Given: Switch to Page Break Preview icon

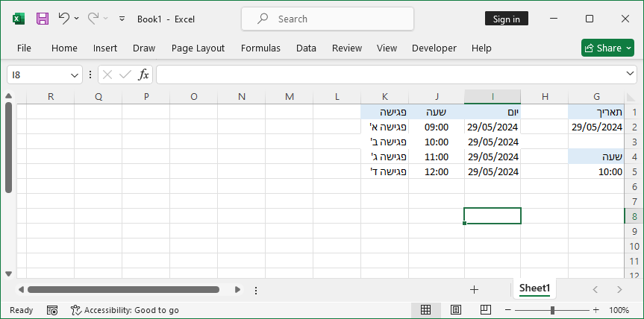Looking at the screenshot, I should click(486, 310).
